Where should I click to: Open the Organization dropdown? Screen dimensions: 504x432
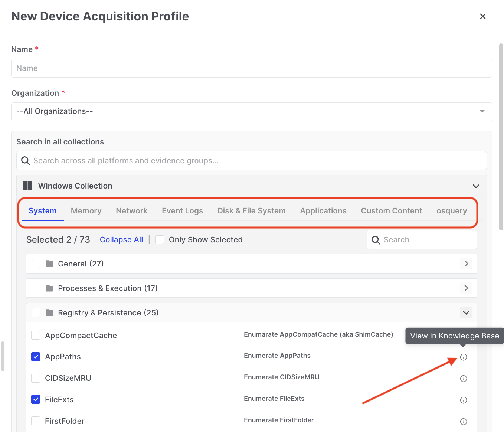click(251, 112)
